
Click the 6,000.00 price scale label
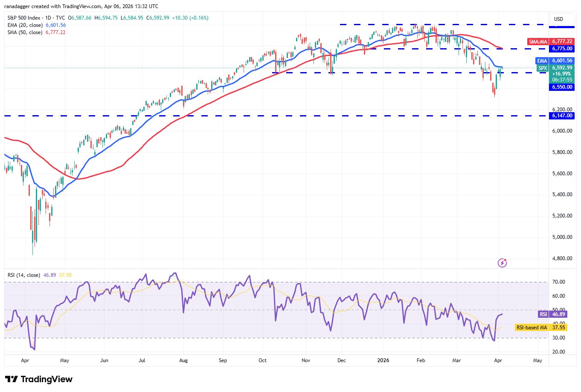(562, 131)
